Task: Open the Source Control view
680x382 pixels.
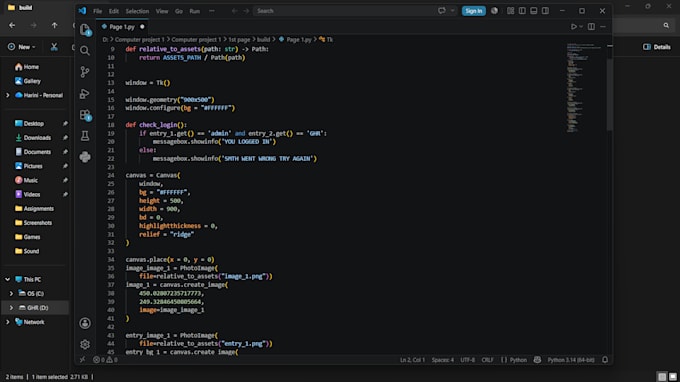Action: (85, 72)
